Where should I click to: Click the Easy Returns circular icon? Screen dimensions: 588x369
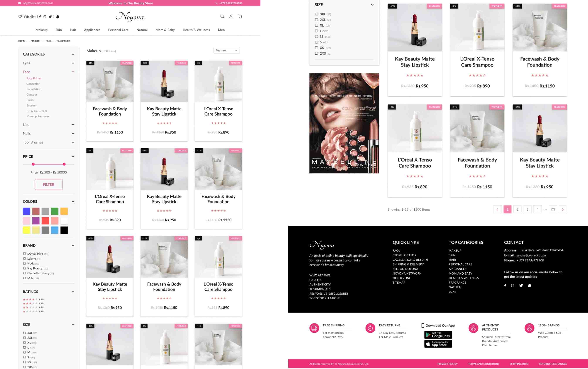point(370,328)
